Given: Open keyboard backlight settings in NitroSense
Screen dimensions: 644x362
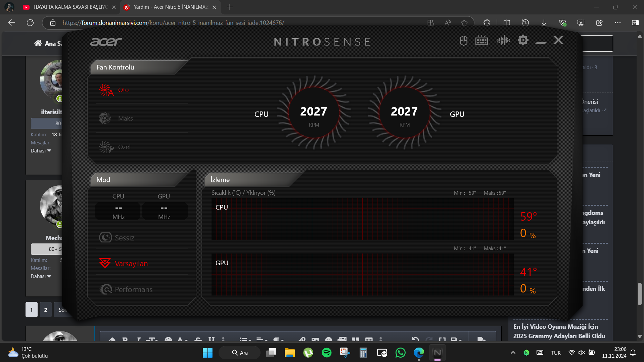Looking at the screenshot, I should coord(482,41).
